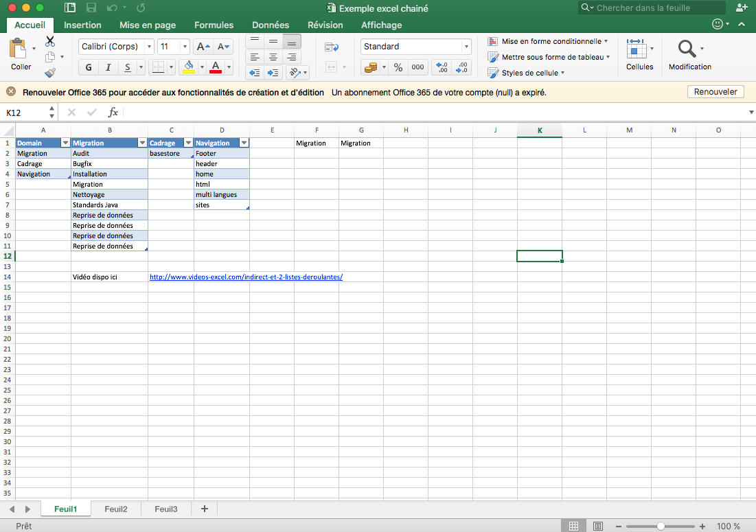The height and width of the screenshot is (532, 756).
Task: Switch to sheet tab Feuil3
Action: [x=166, y=509]
